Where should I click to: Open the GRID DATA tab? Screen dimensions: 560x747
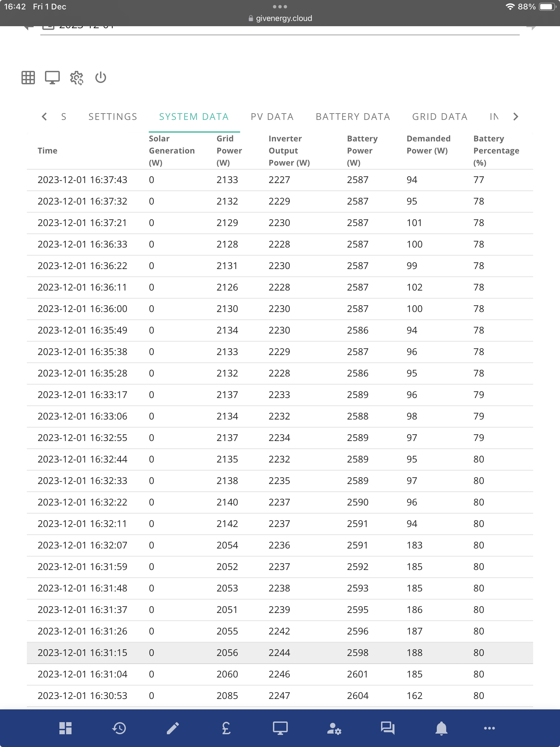tap(439, 117)
